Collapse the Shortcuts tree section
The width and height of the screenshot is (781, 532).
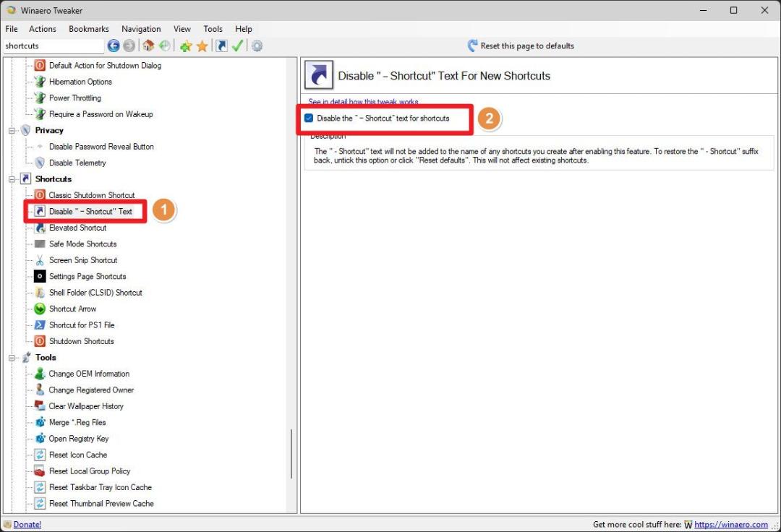[12, 179]
